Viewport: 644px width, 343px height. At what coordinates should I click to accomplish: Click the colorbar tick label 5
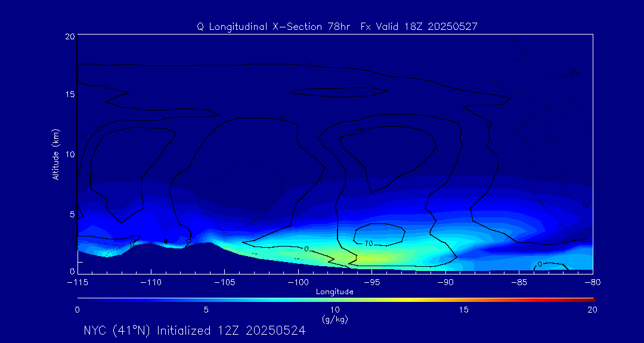tap(206, 310)
